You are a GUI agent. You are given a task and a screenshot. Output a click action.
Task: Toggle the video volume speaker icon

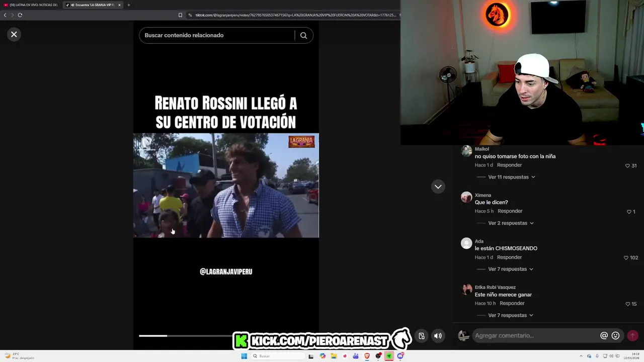pyautogui.click(x=438, y=336)
